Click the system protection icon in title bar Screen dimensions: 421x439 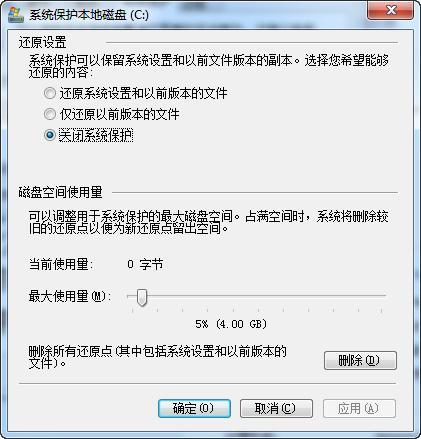point(16,15)
